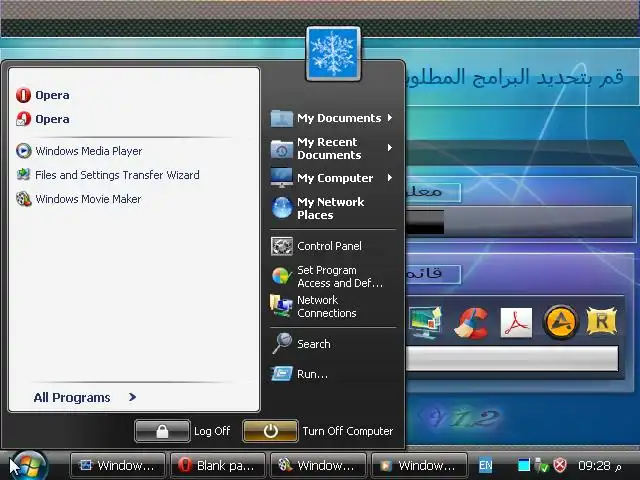Expand All Programs list

tap(85, 397)
